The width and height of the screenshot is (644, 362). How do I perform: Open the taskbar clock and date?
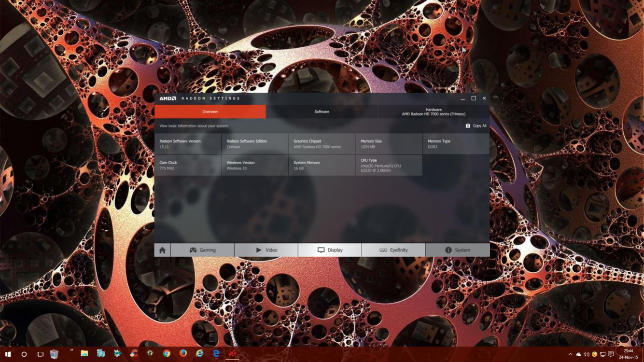pos(629,354)
